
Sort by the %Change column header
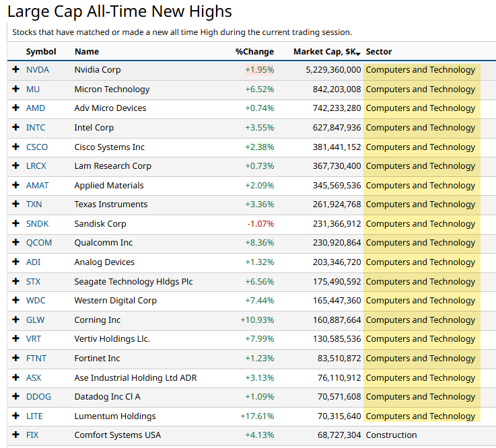254,52
